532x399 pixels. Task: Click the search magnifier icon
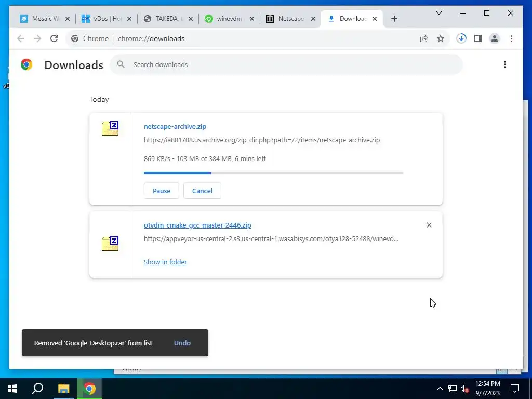(121, 64)
